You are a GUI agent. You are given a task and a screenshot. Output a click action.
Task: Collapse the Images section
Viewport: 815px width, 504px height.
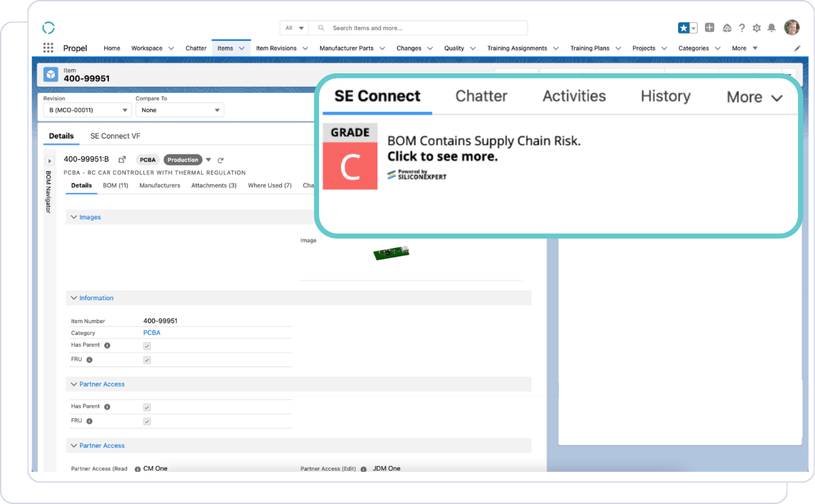(x=74, y=217)
